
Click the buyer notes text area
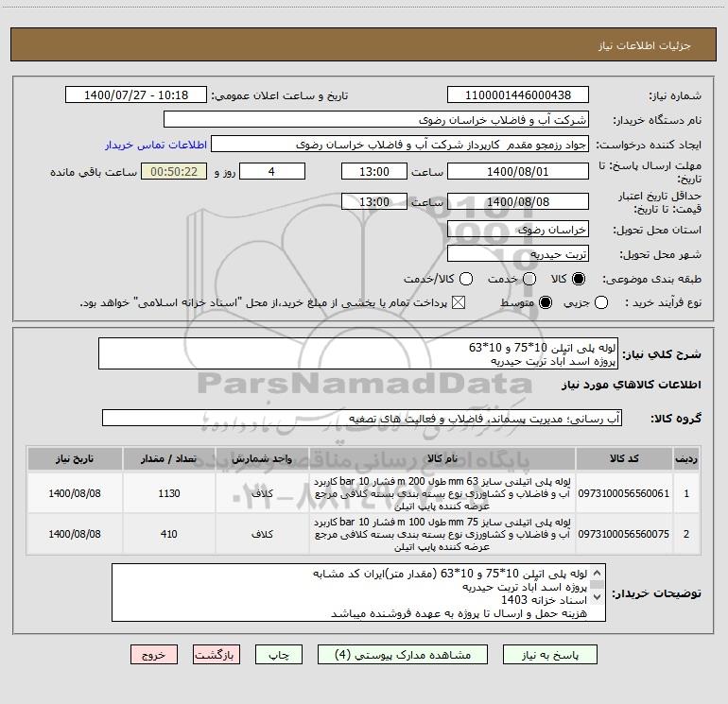358,592
